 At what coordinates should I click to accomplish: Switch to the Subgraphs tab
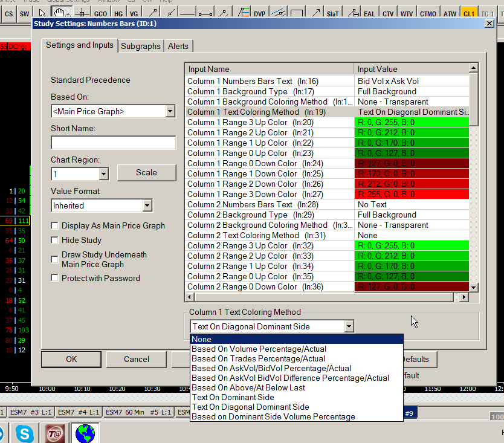(140, 46)
